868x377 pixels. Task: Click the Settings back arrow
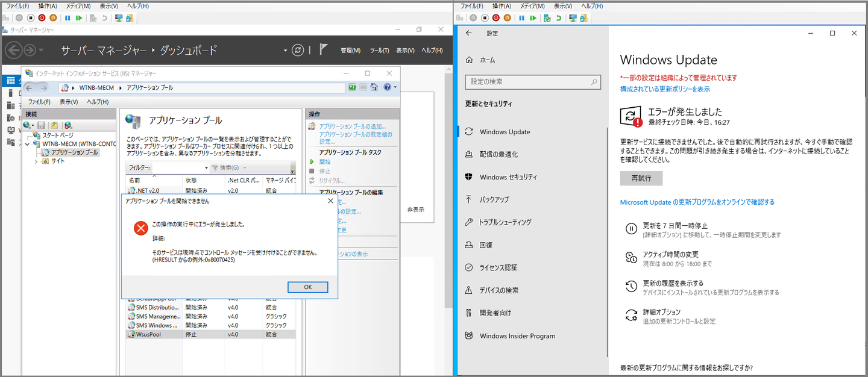(469, 33)
